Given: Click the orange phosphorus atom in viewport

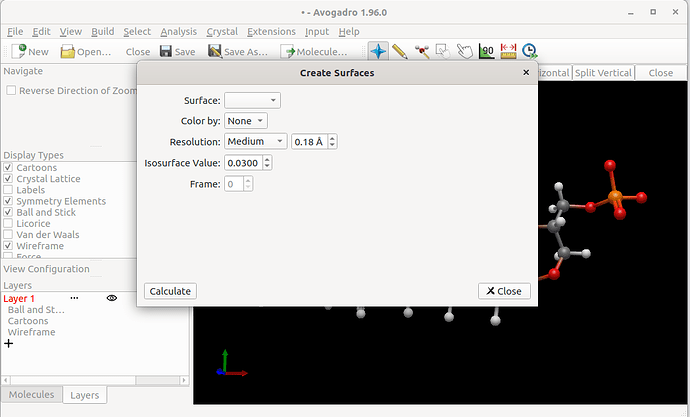Looking at the screenshot, I should click(x=615, y=196).
